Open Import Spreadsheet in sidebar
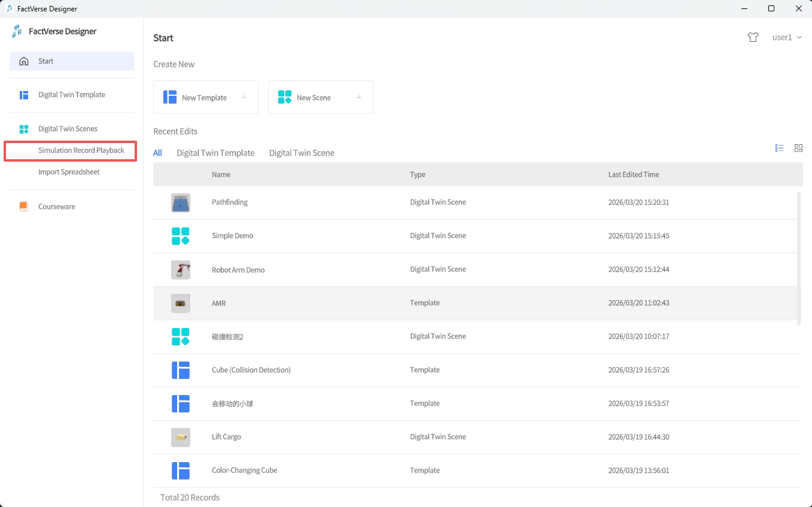The width and height of the screenshot is (812, 507). 69,172
